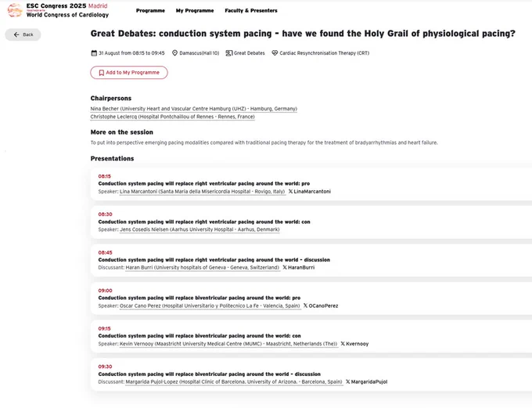
Task: Open HaranBurri X profile handle
Action: tap(299, 268)
